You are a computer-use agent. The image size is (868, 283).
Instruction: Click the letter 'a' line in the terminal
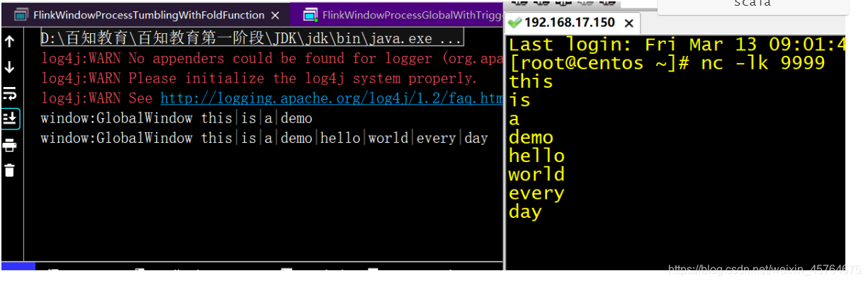click(514, 119)
